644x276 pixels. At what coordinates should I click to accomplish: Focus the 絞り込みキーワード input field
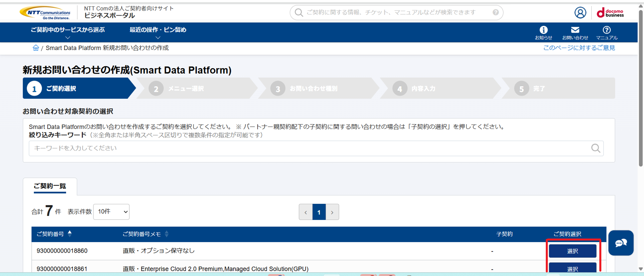(316, 148)
